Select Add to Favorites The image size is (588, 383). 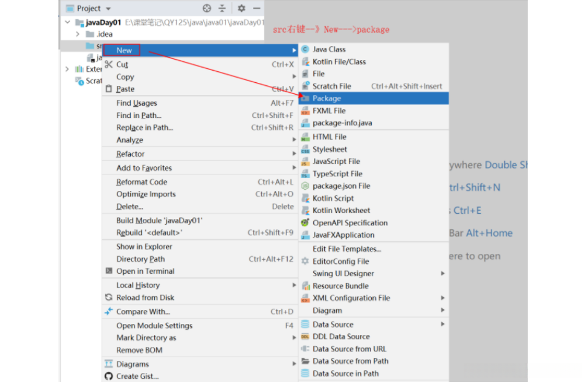200,168
